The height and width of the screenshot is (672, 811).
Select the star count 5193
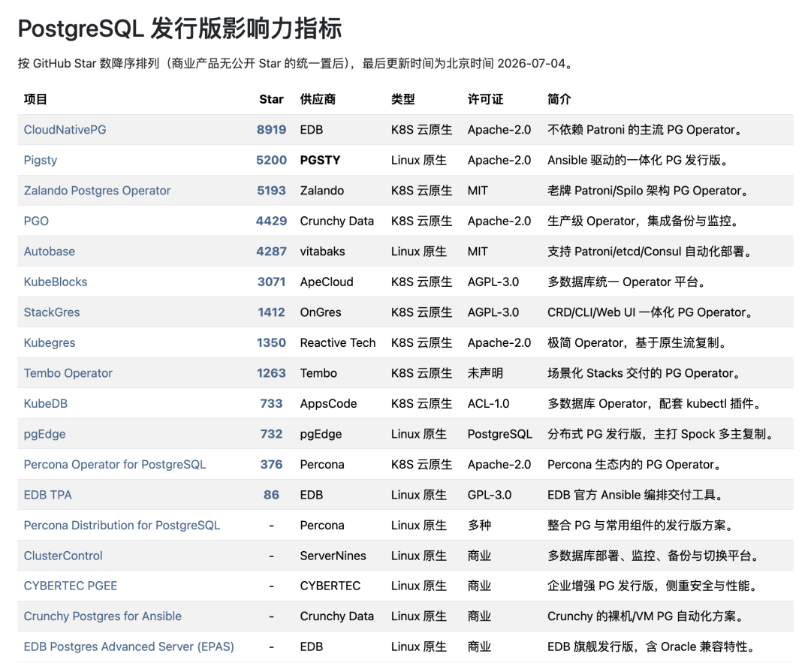[272, 191]
